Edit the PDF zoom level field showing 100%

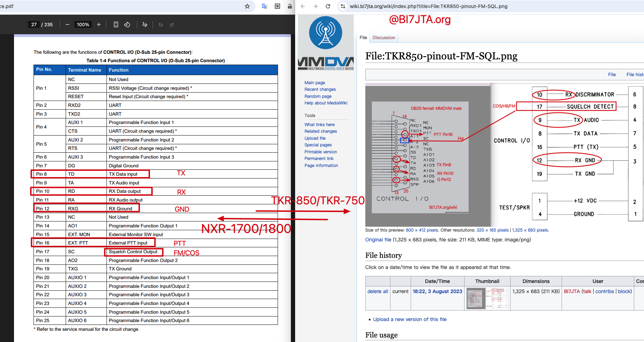[83, 24]
